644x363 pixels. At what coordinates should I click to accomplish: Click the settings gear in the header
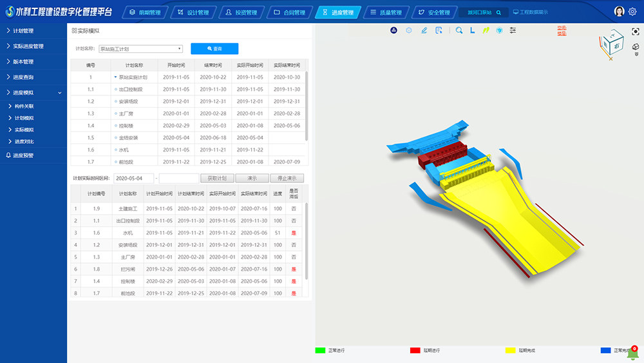click(x=632, y=12)
